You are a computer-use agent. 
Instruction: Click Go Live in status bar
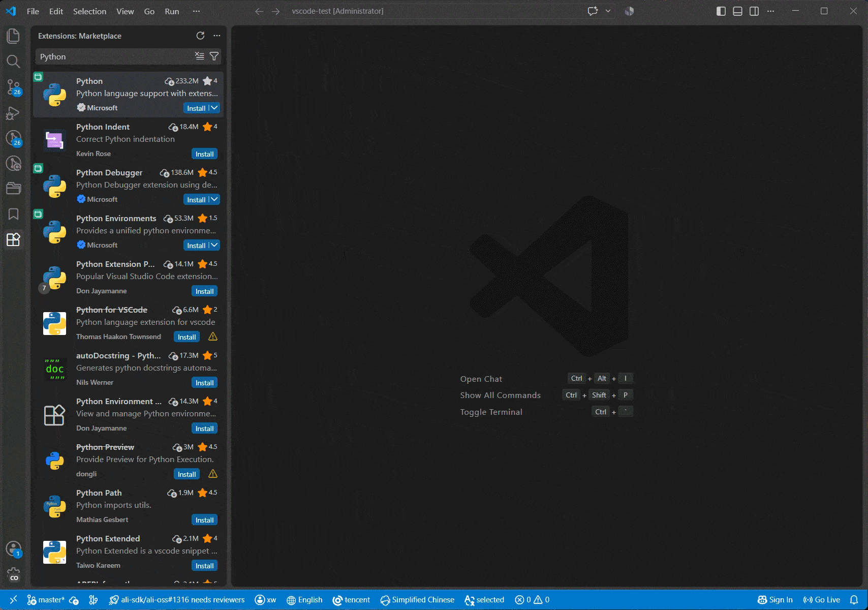point(822,600)
